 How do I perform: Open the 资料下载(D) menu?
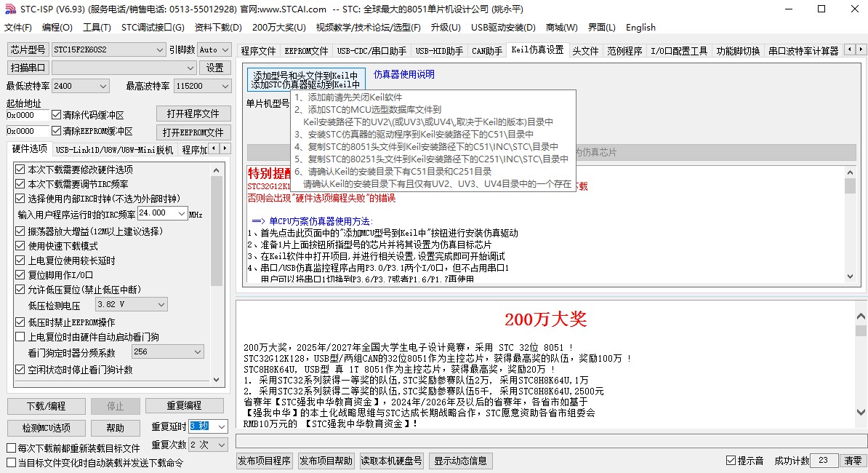(x=218, y=27)
